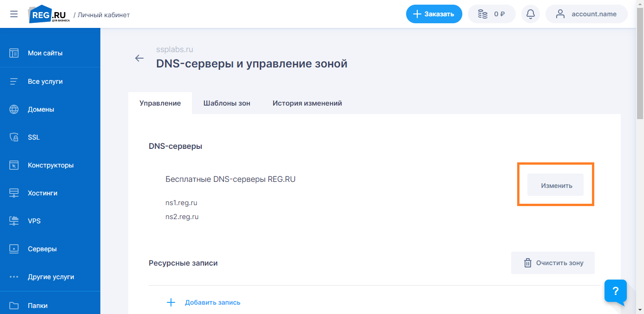The height and width of the screenshot is (314, 644).
Task: Click the REG.RU logo
Action: click(49, 14)
